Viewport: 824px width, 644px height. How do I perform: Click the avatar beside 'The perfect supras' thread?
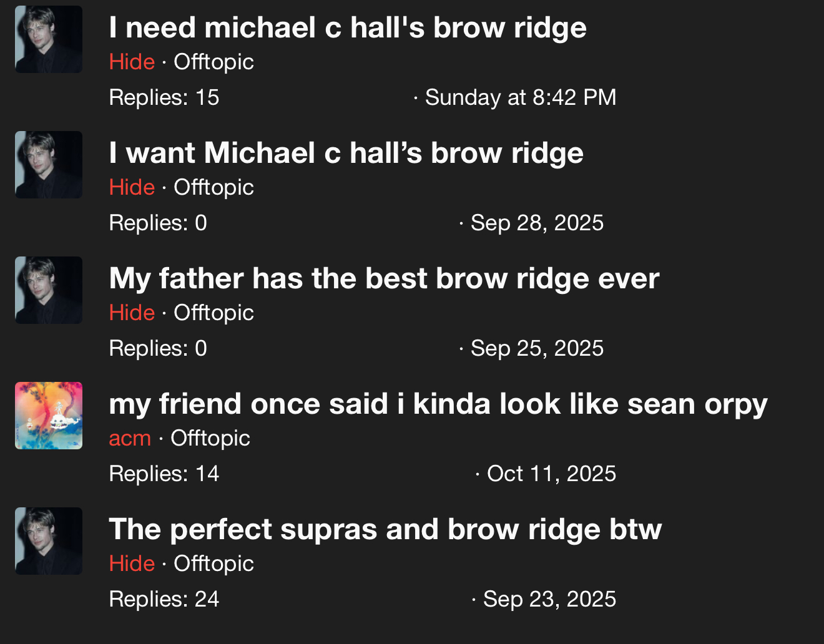(x=49, y=541)
